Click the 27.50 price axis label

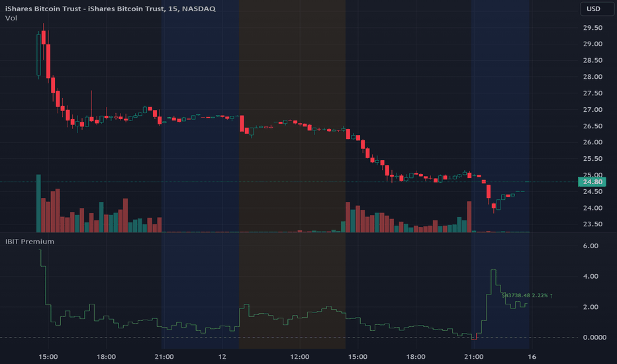tap(593, 93)
